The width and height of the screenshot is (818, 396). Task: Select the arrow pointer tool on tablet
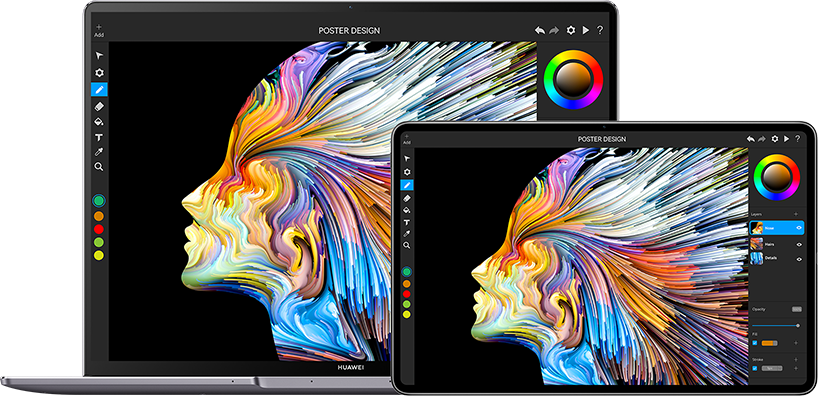click(407, 159)
